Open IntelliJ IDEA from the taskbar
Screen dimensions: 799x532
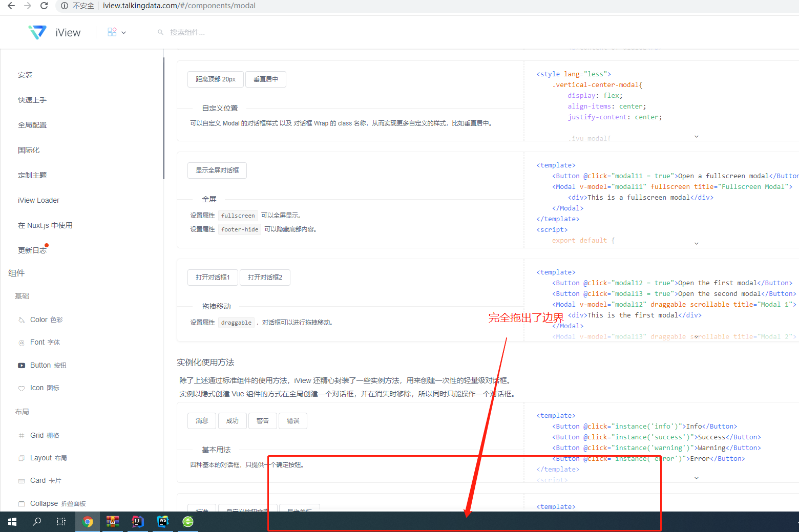point(137,521)
